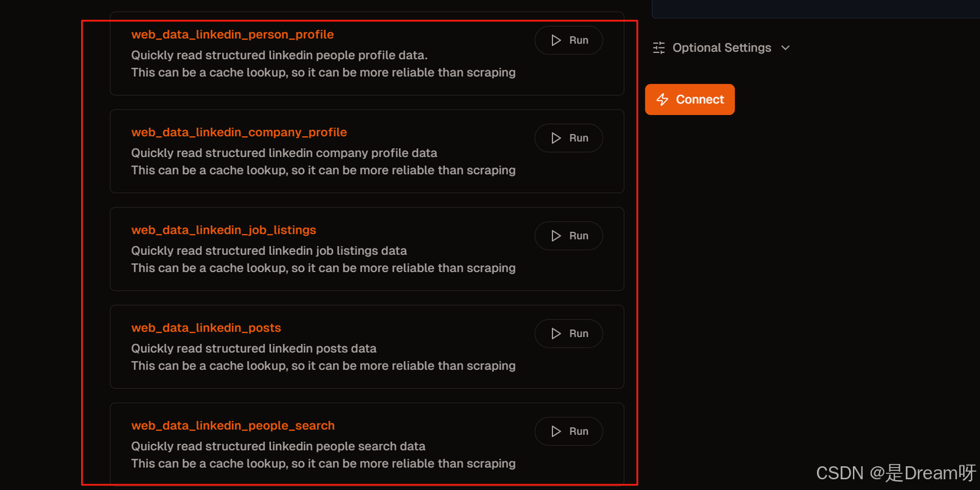Image resolution: width=980 pixels, height=490 pixels.
Task: Run the web_data_linkedin_posts tool
Action: pyautogui.click(x=569, y=334)
